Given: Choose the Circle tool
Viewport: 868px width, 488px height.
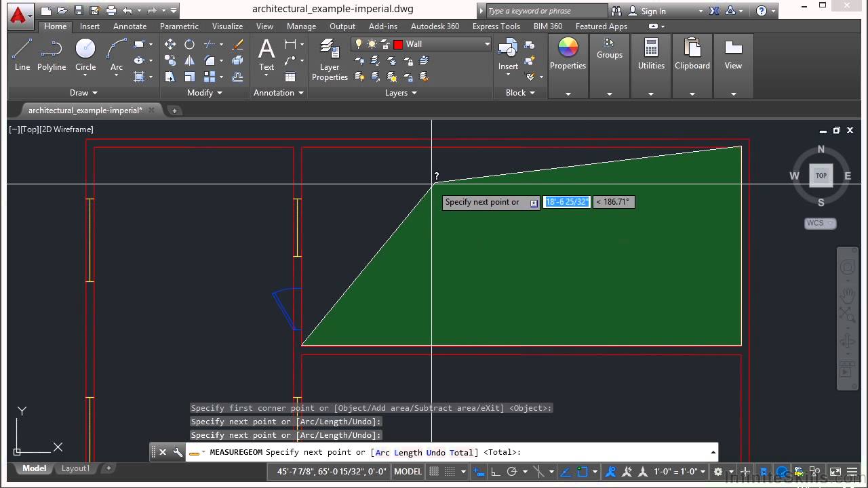Looking at the screenshot, I should click(x=85, y=54).
